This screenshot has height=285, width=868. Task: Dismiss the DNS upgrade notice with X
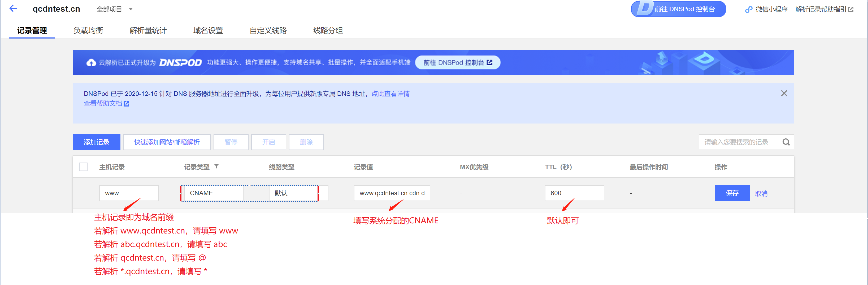(784, 93)
